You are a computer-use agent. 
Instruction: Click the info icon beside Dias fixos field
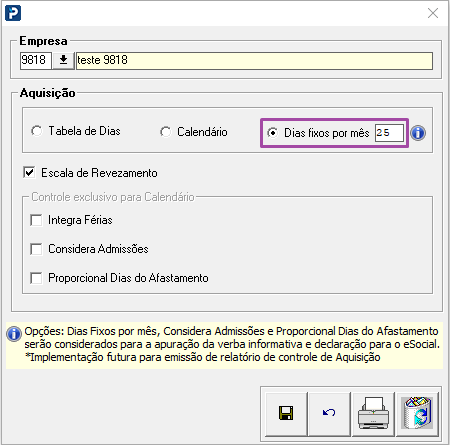[418, 133]
